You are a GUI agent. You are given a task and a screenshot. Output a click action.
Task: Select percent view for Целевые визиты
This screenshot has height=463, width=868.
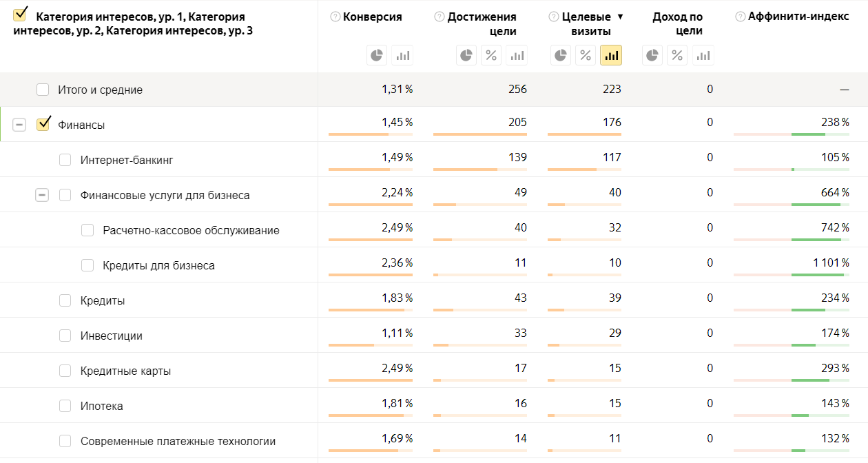click(x=586, y=54)
